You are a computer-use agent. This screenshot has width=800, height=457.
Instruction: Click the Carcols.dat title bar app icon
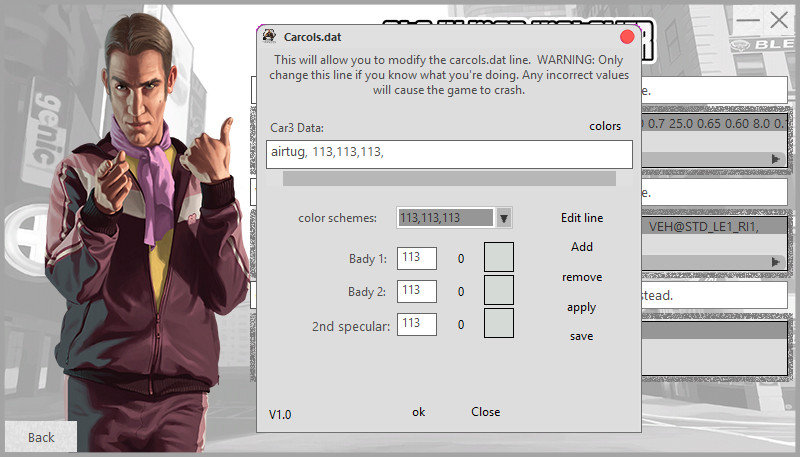[270, 37]
